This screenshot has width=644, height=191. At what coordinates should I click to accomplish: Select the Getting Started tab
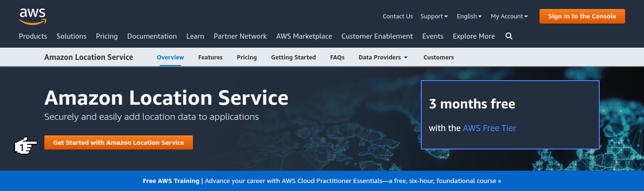pyautogui.click(x=293, y=58)
